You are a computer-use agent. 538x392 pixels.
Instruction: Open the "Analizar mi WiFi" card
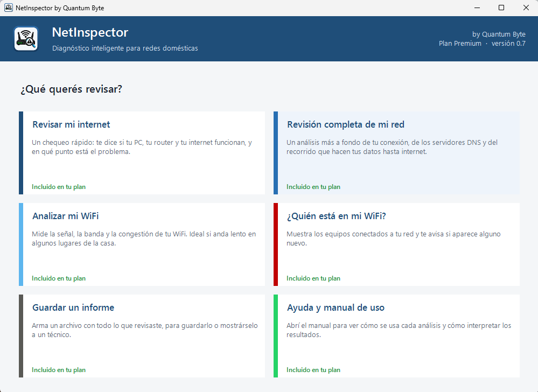142,244
